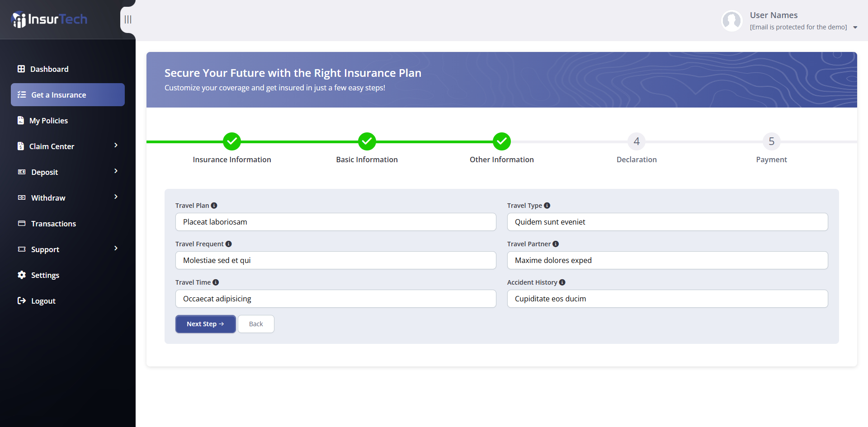
Task: Expand the Withdraw submenu chevron
Action: pyautogui.click(x=116, y=197)
